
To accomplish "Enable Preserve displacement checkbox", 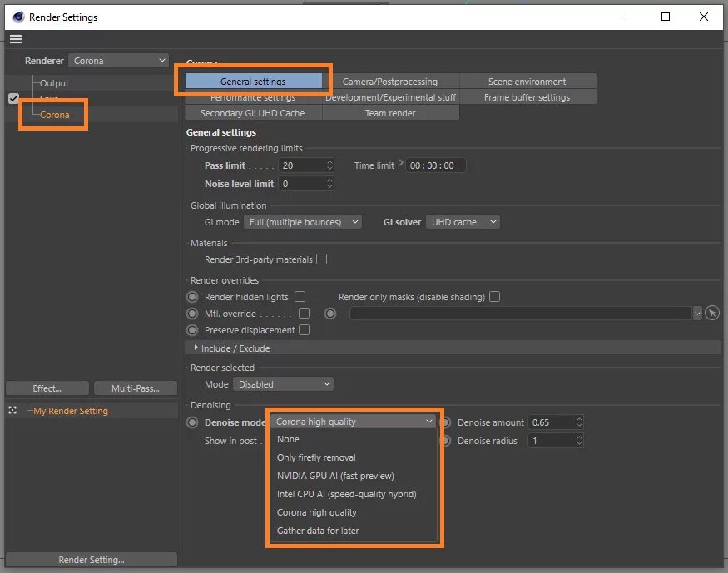I will coord(305,330).
